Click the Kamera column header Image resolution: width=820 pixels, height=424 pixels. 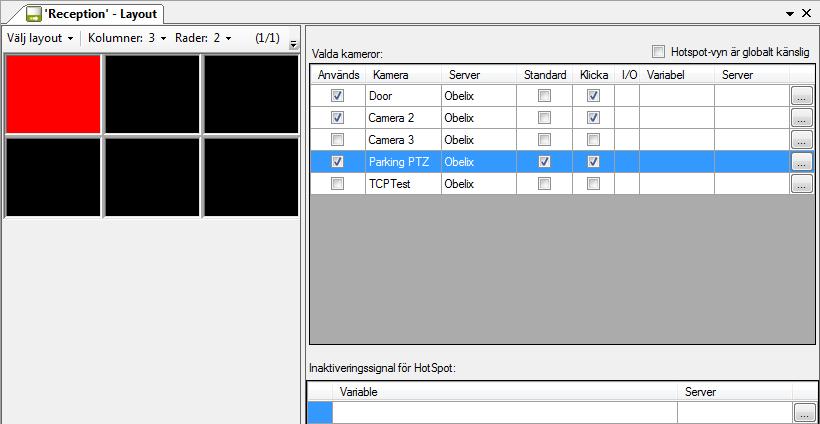pyautogui.click(x=403, y=75)
